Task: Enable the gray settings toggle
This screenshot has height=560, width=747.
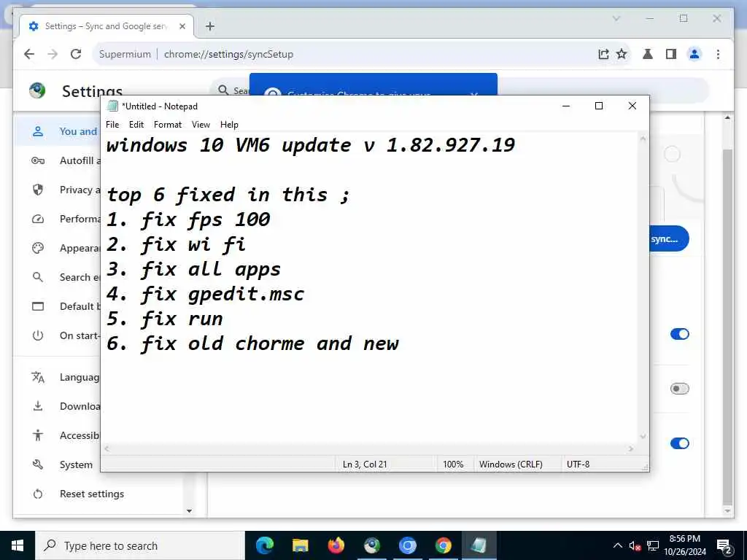Action: click(x=679, y=389)
